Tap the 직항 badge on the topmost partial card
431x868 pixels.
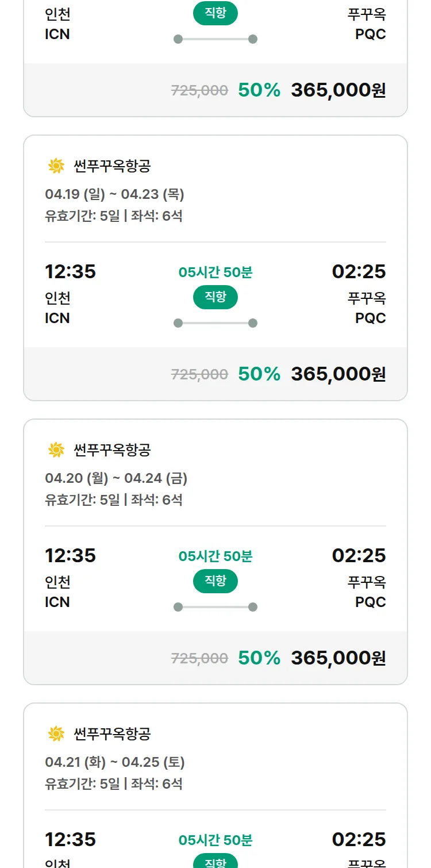coord(215,13)
